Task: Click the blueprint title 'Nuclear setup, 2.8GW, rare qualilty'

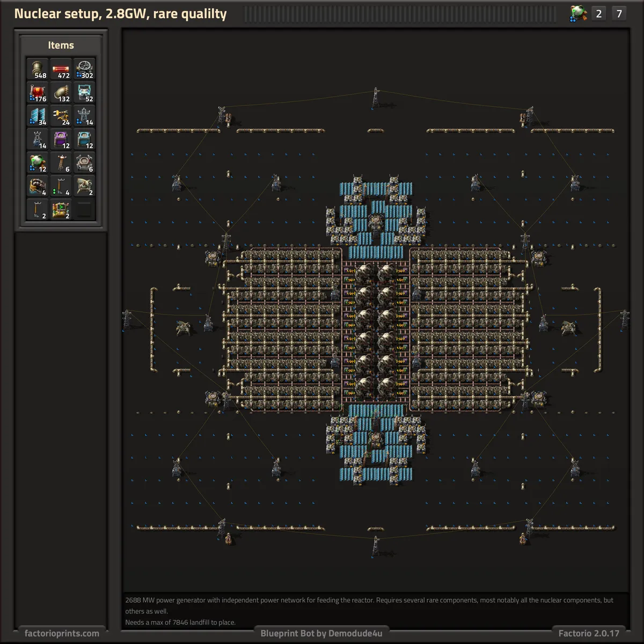Action: point(120,14)
